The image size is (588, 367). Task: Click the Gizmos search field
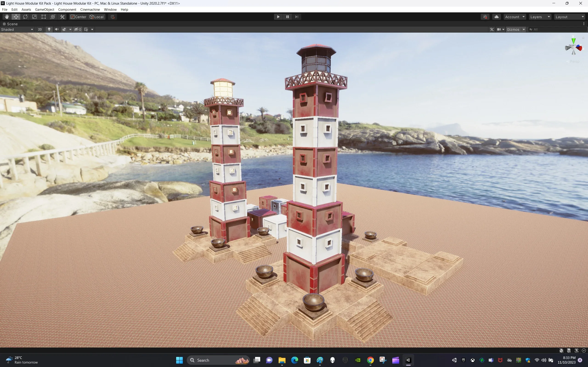(556, 29)
